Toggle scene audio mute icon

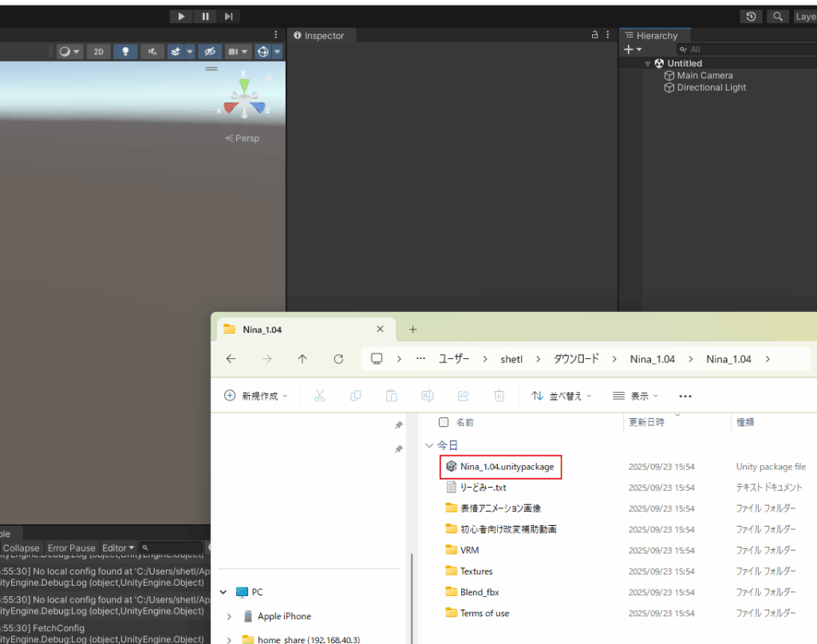152,51
